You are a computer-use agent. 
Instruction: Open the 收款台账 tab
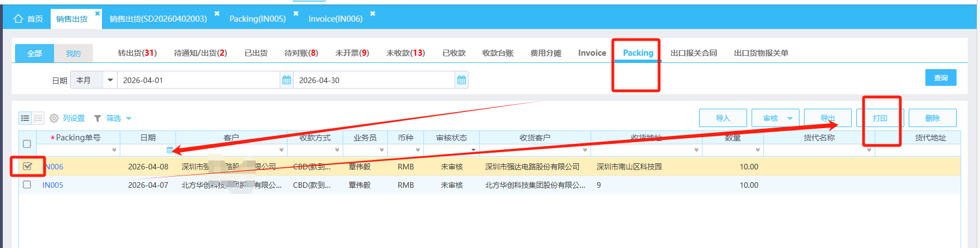point(498,53)
